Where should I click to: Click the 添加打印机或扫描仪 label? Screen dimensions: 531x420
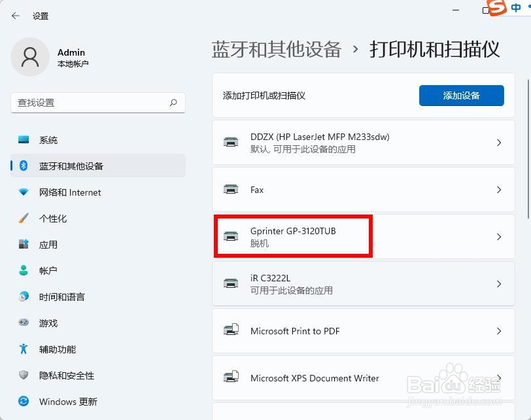(x=264, y=96)
